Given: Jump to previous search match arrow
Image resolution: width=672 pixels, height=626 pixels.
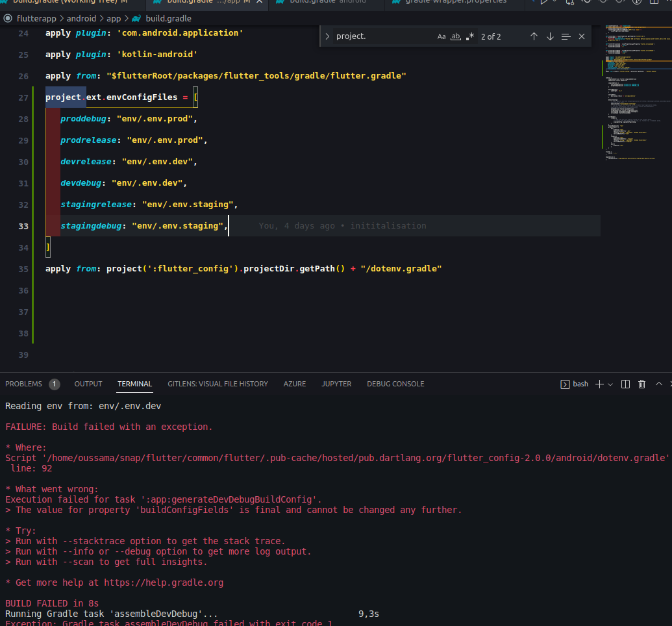Looking at the screenshot, I should (x=534, y=36).
